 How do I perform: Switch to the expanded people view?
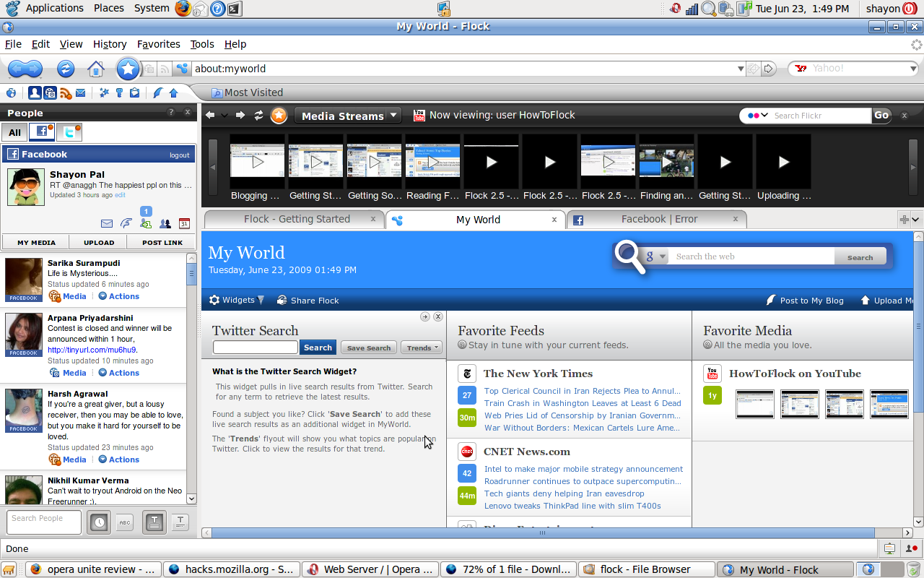tap(154, 522)
